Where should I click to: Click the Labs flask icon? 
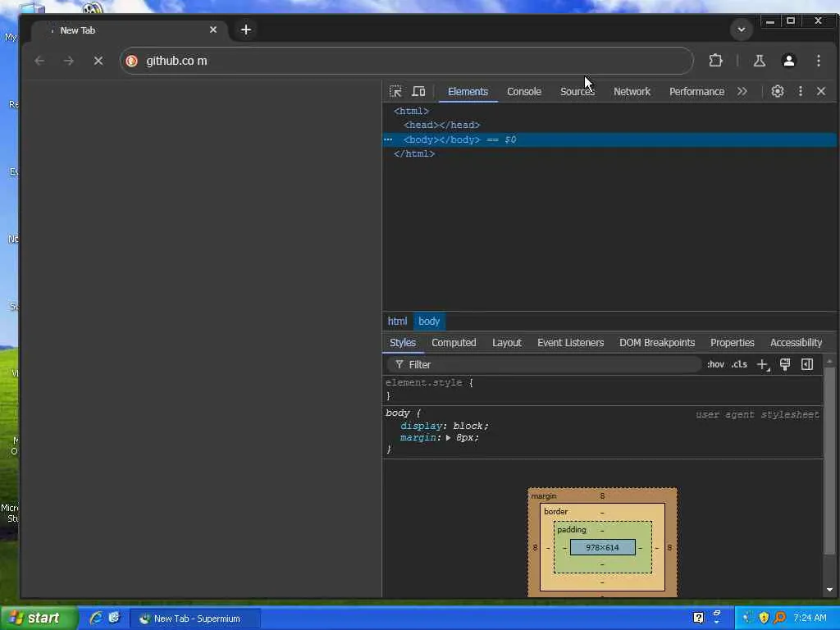click(x=759, y=61)
